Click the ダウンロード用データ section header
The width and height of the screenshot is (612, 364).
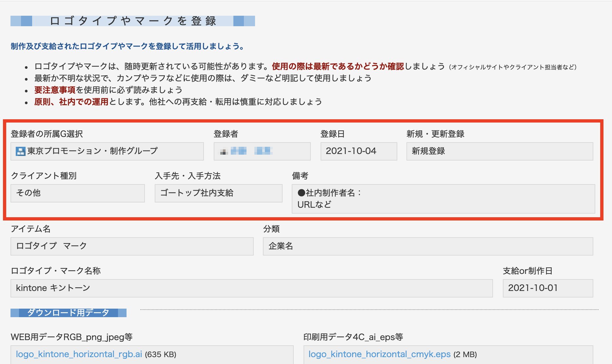point(69,313)
